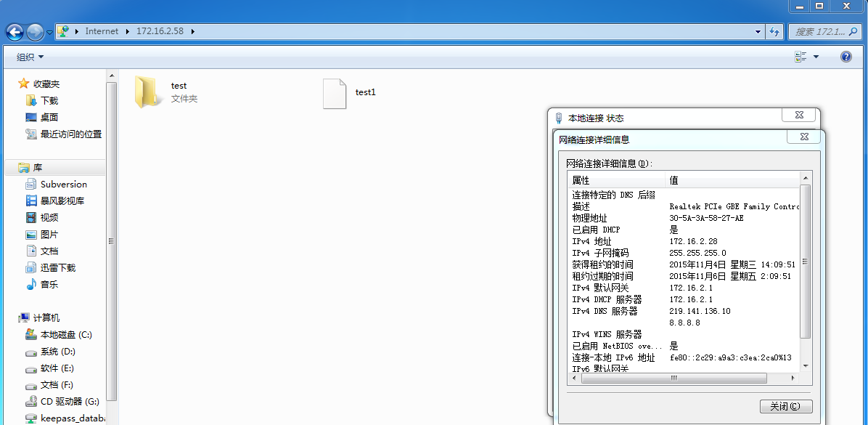Image resolution: width=868 pixels, height=425 pixels.
Task: Click the Refresh button beside address bar
Action: pos(774,32)
